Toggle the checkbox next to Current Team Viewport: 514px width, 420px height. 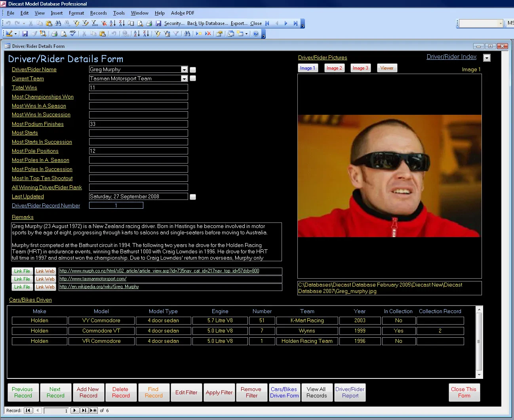click(x=193, y=78)
